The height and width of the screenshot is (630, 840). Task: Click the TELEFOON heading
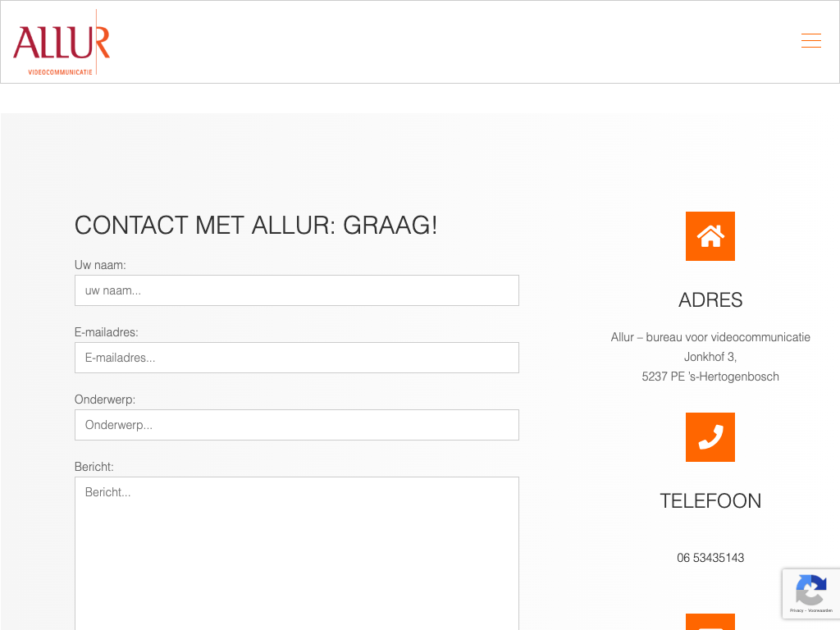pos(710,501)
